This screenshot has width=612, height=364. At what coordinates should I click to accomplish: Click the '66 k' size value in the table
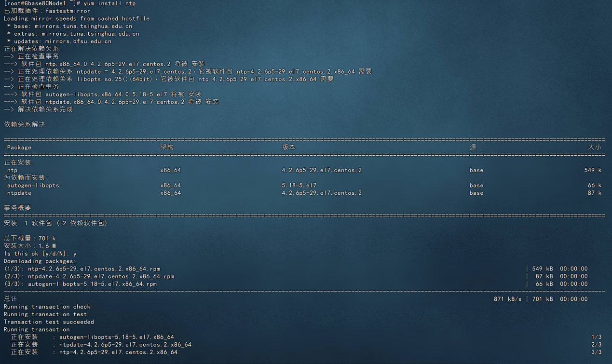(595, 185)
